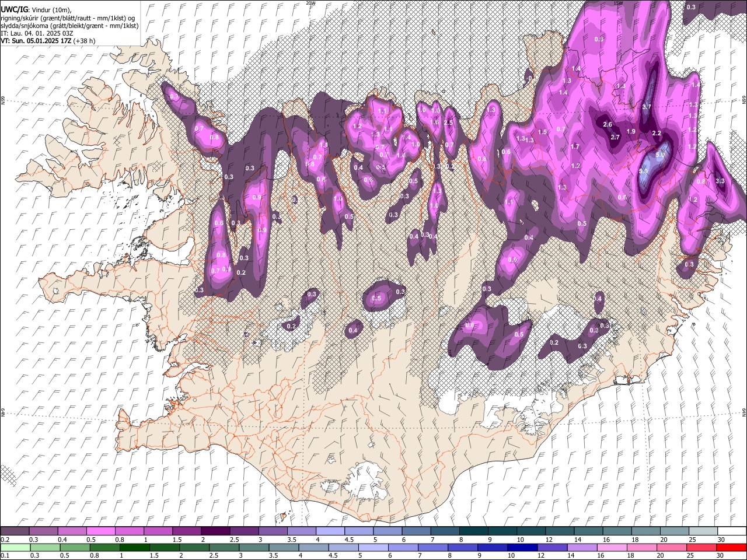Select the lower legend deep blue swatch starting at 10
The width and height of the screenshot is (747, 560).
tap(522, 547)
